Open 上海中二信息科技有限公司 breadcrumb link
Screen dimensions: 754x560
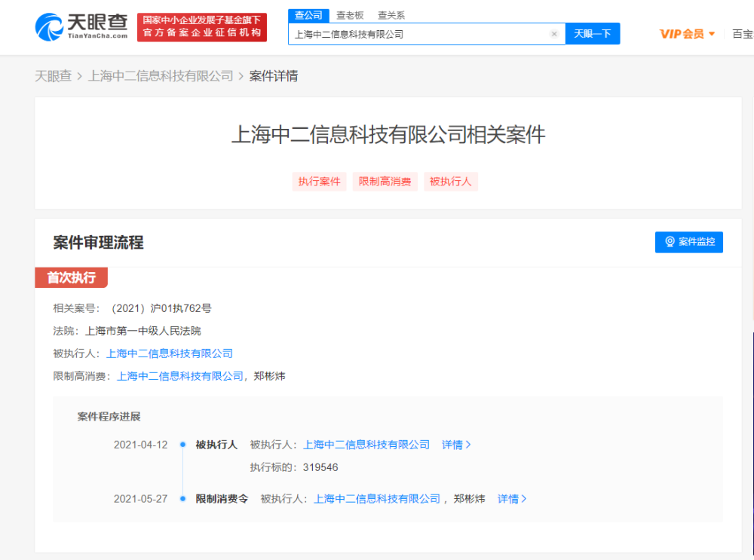click(161, 76)
